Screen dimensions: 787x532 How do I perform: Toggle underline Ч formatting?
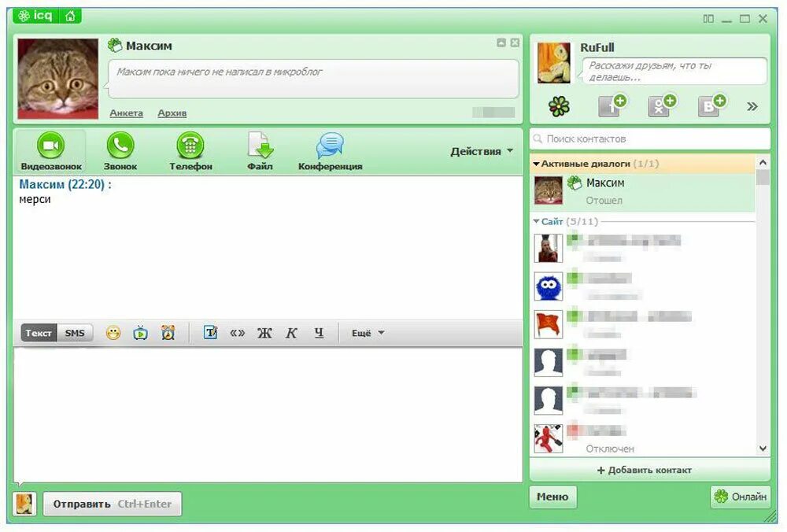coord(319,333)
